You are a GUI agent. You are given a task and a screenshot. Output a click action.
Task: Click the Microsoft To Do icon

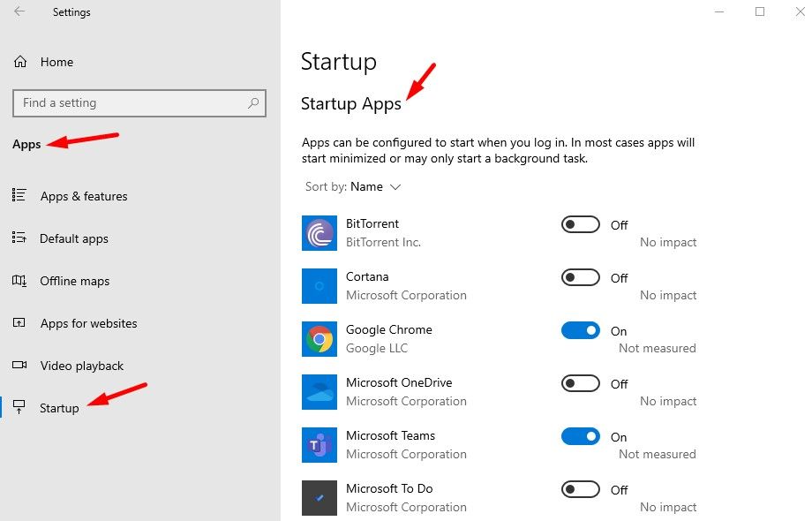pyautogui.click(x=319, y=498)
